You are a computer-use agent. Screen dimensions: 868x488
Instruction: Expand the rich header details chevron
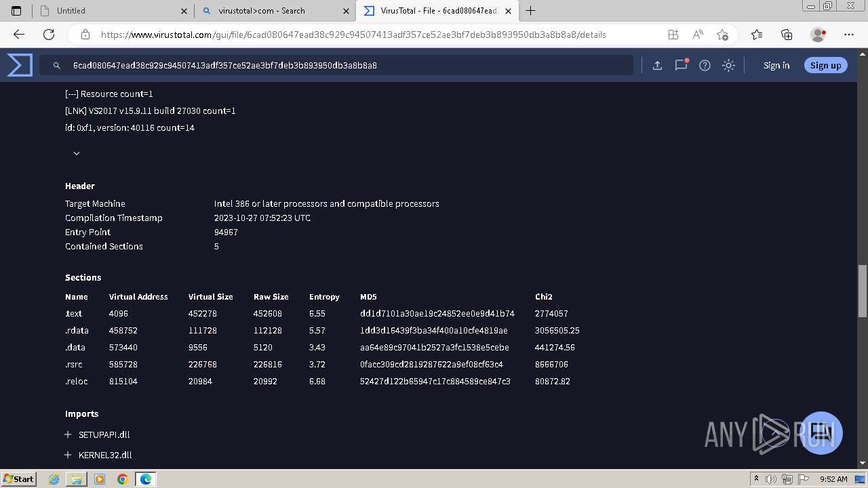click(77, 154)
